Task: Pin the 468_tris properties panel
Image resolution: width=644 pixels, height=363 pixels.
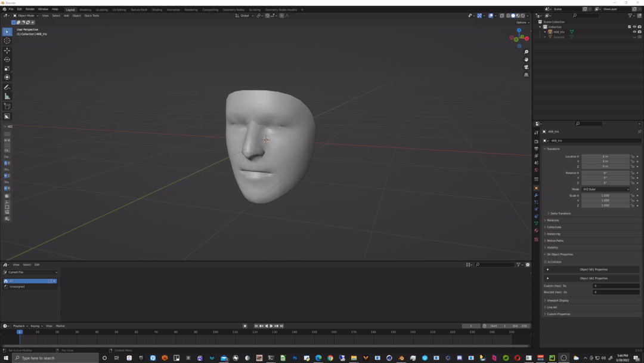Action: pos(639,131)
